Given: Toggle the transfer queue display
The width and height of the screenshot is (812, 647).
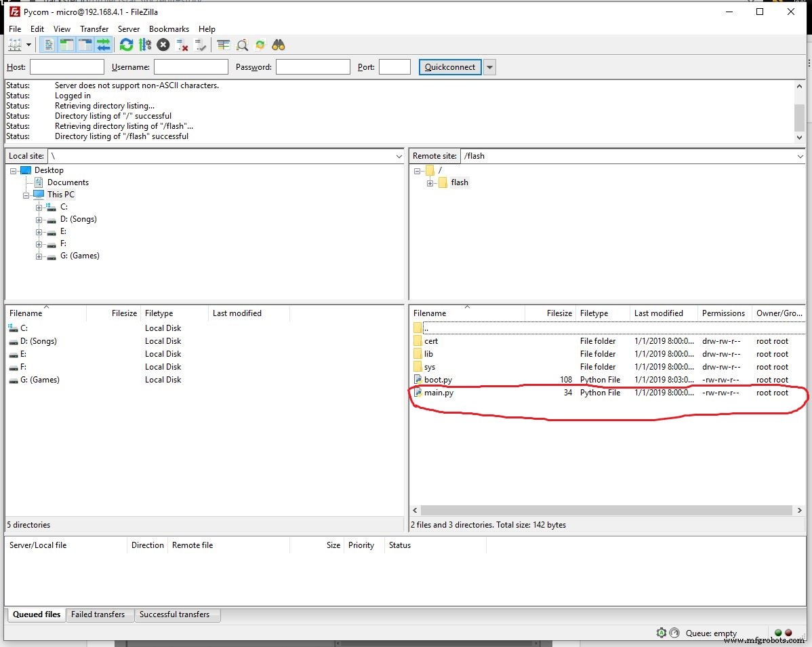Looking at the screenshot, I should tap(103, 45).
